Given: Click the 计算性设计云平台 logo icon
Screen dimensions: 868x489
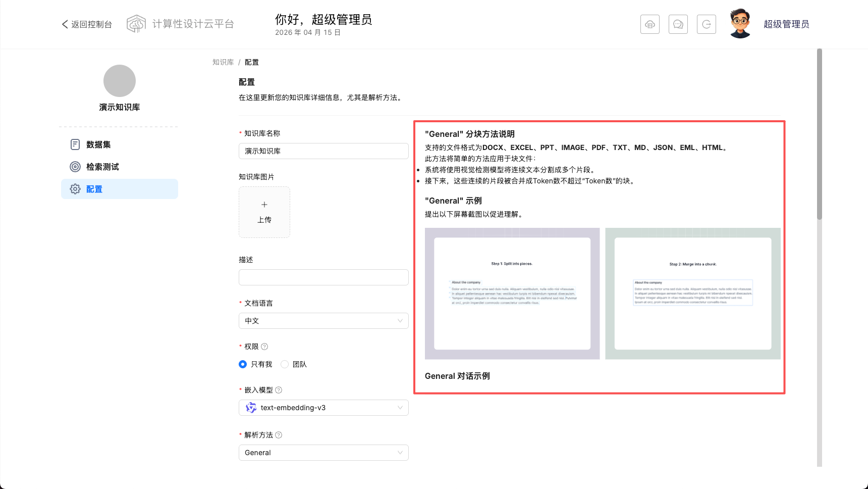Looking at the screenshot, I should pyautogui.click(x=136, y=24).
